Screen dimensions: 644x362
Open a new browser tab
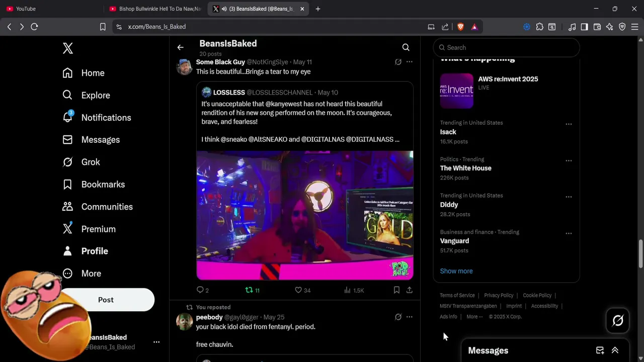[317, 9]
